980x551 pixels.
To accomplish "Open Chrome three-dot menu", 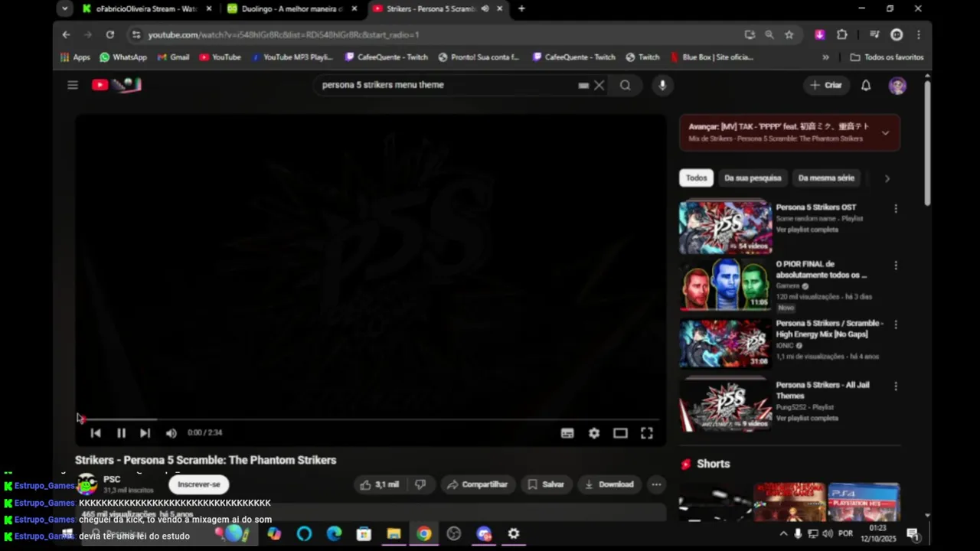I will 919,34.
